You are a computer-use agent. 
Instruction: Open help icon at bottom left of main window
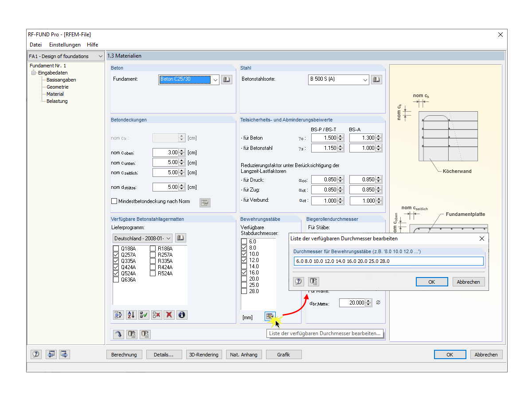click(36, 354)
